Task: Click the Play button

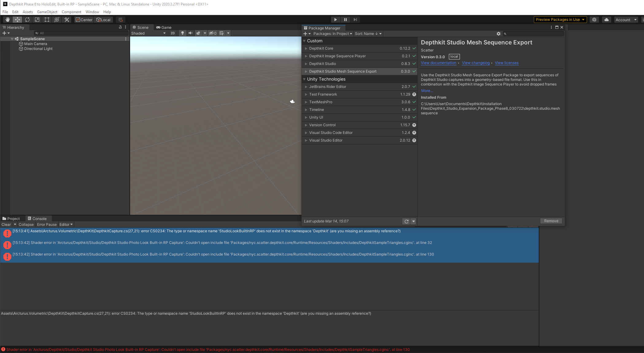Action: pos(335,20)
